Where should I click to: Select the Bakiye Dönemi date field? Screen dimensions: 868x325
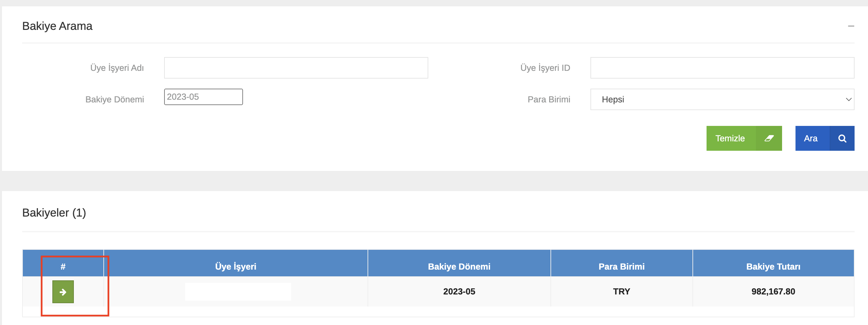pyautogui.click(x=203, y=97)
